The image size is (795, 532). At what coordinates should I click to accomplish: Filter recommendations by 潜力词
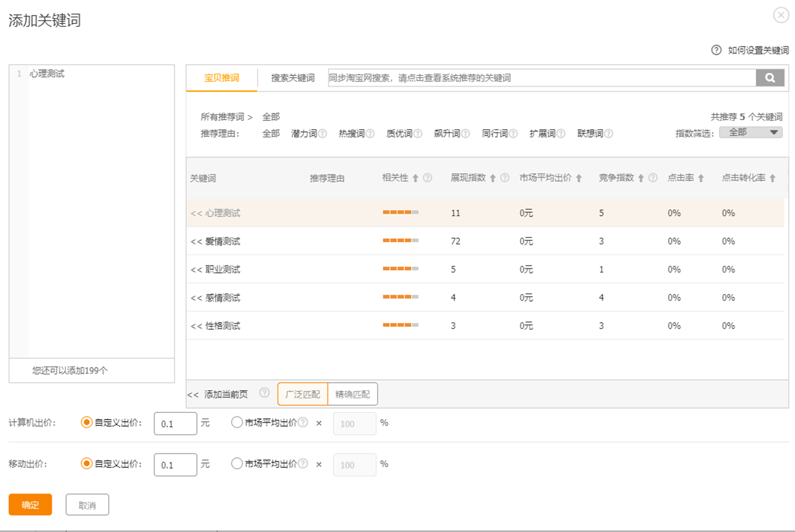304,134
